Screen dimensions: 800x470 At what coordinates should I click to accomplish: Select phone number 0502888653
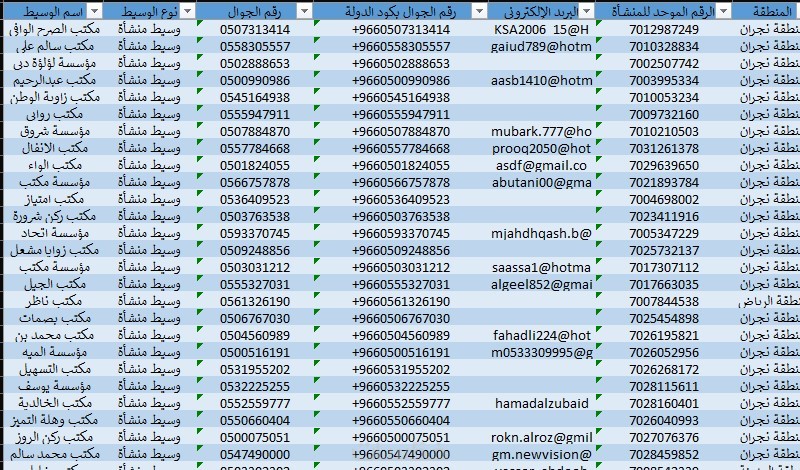(255, 63)
